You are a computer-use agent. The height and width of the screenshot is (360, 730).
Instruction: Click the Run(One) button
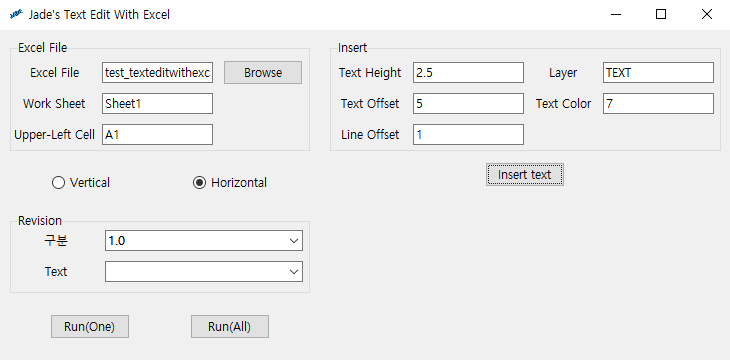click(x=90, y=326)
